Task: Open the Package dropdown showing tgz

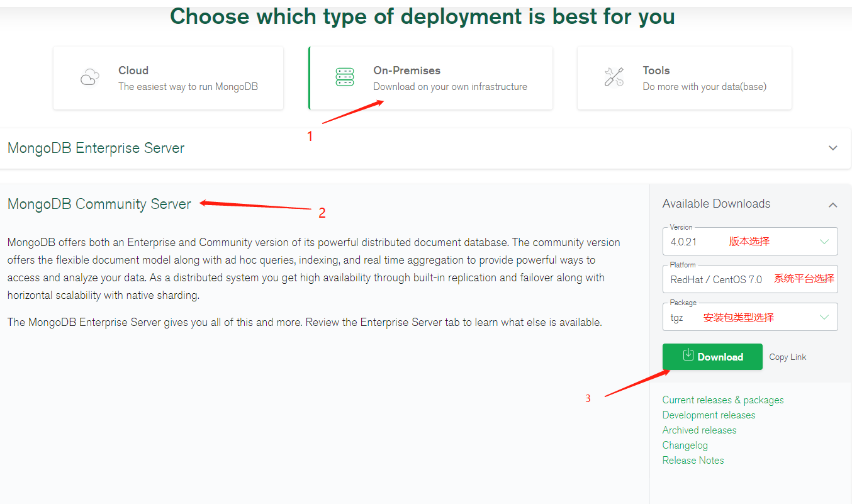Action: (750, 316)
